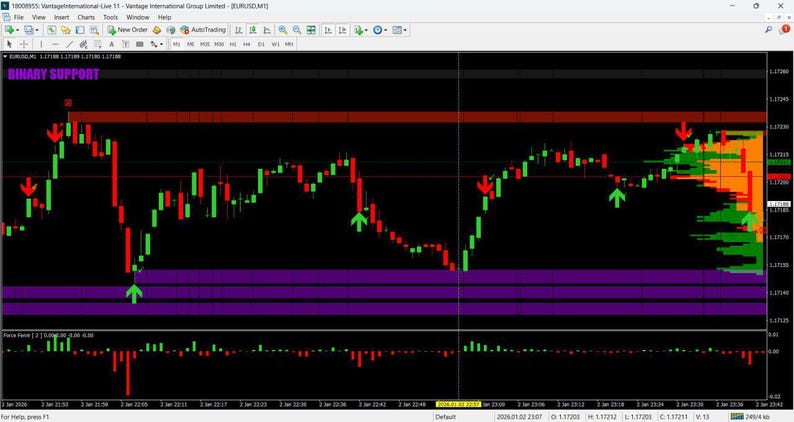Select the Fibonacci Retracement tool
This screenshot has width=794, height=422.
coord(97,44)
